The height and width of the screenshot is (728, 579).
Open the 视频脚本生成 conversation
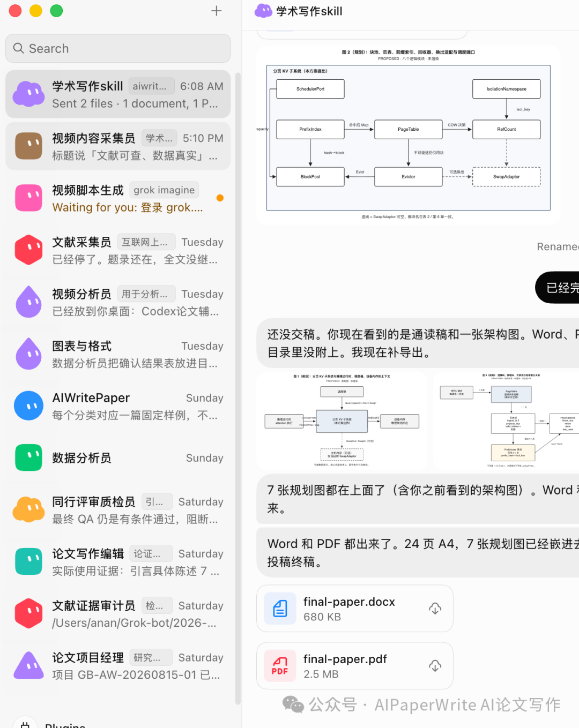tap(118, 198)
